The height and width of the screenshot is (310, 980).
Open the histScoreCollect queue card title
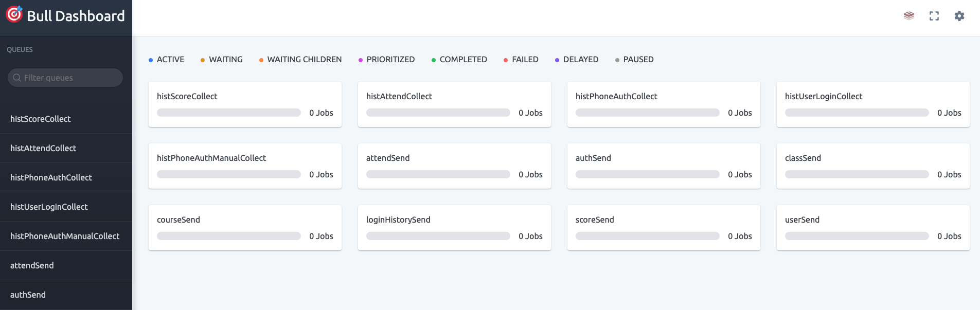click(187, 96)
